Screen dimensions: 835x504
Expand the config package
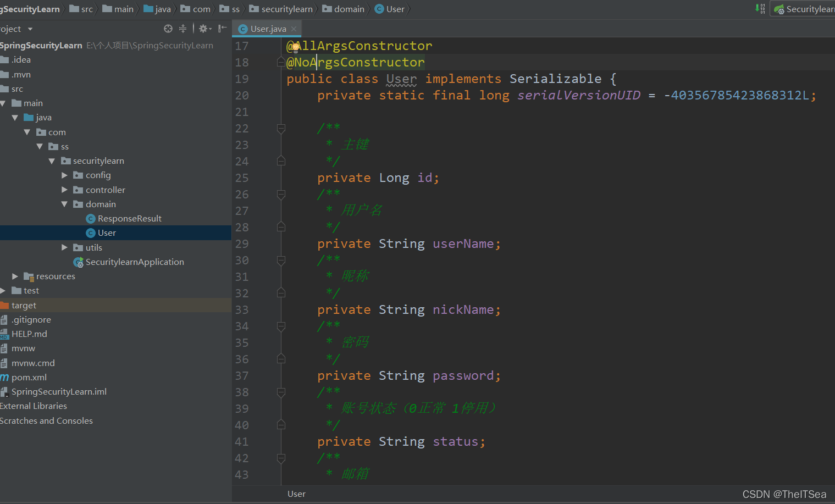coord(64,175)
